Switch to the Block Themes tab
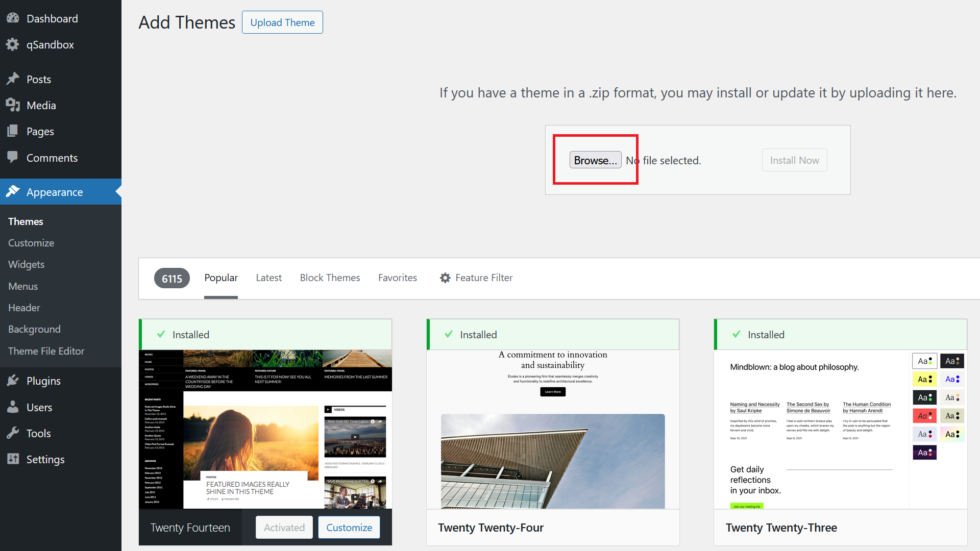980x551 pixels. click(330, 278)
